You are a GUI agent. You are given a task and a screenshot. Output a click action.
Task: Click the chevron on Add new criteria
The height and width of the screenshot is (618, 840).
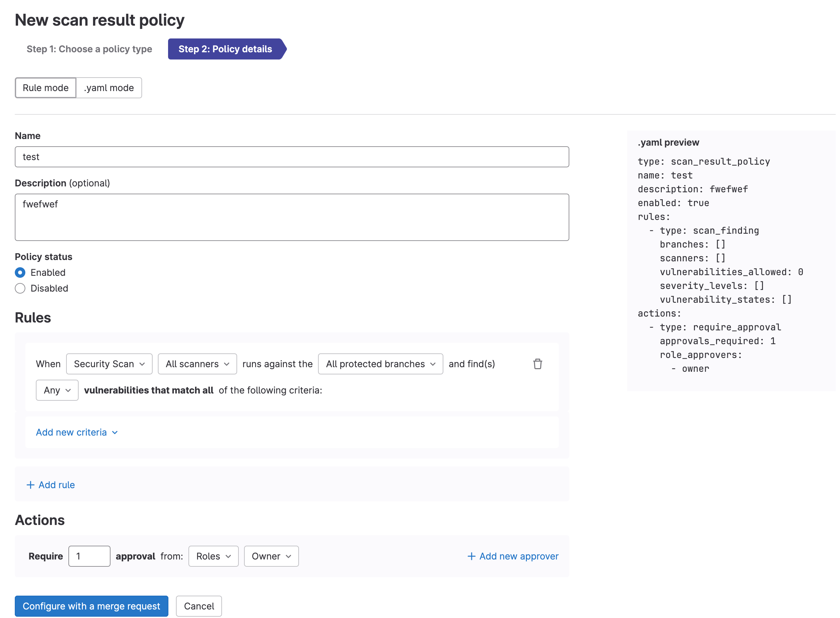(115, 433)
